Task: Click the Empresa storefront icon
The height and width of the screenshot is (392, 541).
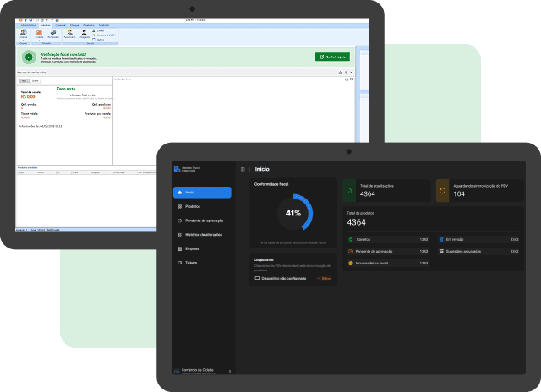Action: click(179, 249)
